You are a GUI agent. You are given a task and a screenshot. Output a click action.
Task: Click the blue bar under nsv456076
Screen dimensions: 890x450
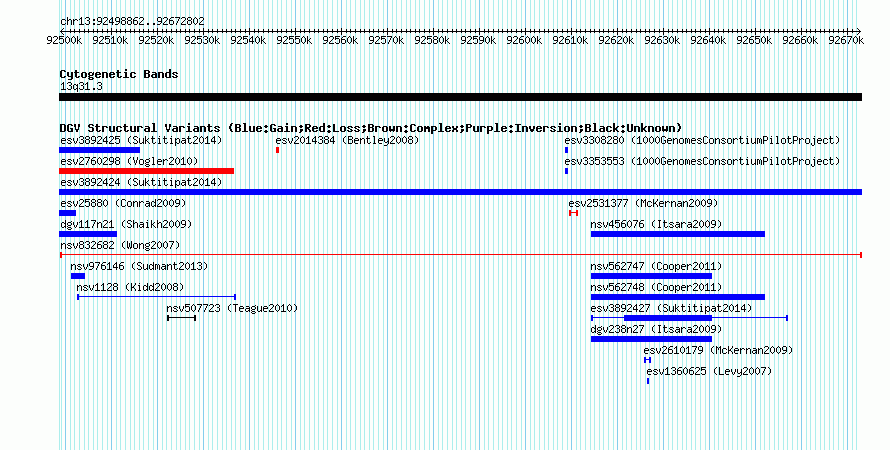678,234
